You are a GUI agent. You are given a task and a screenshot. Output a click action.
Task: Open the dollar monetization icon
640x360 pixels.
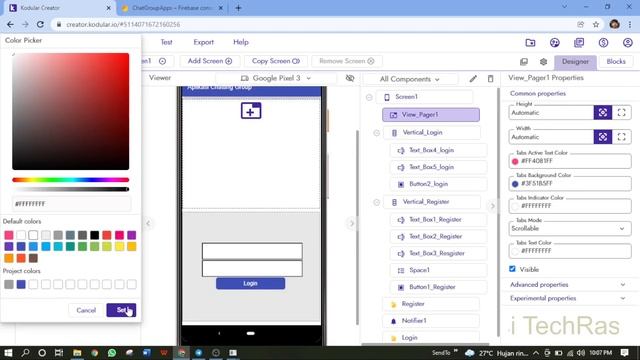point(603,42)
